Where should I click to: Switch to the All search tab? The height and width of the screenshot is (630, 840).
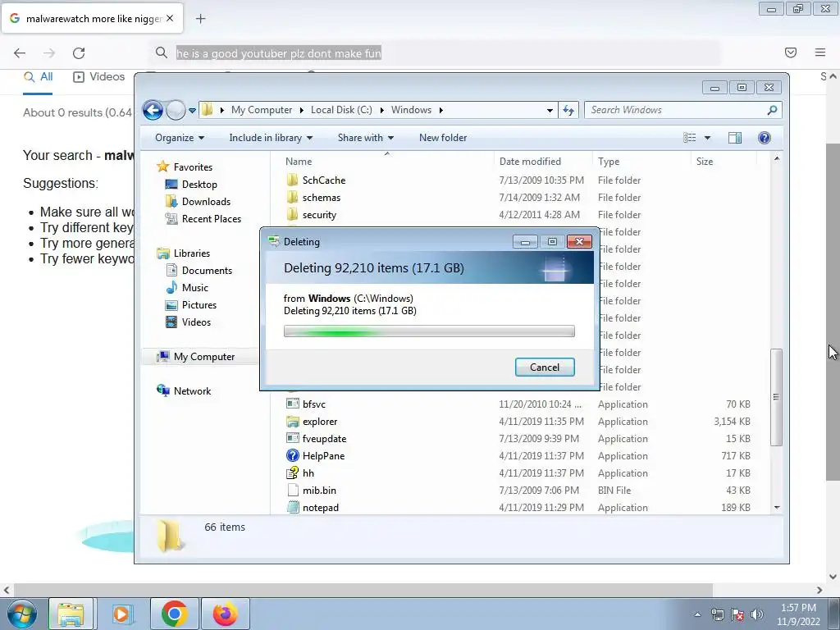(38, 77)
